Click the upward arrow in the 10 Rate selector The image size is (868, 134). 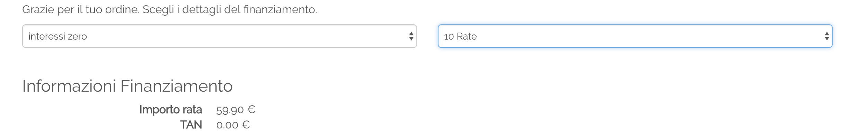pyautogui.click(x=826, y=33)
